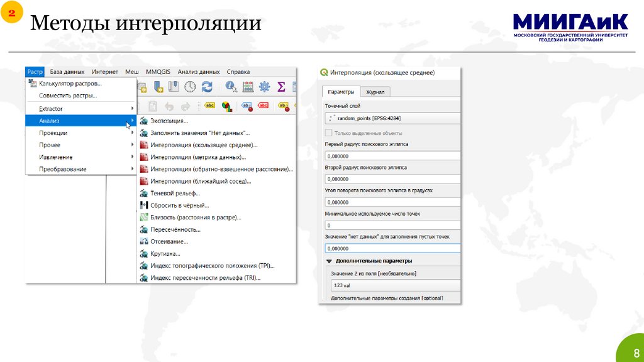Screen dimensions: 644x362
Task: Open the Анализ данных menu
Action: (x=199, y=72)
